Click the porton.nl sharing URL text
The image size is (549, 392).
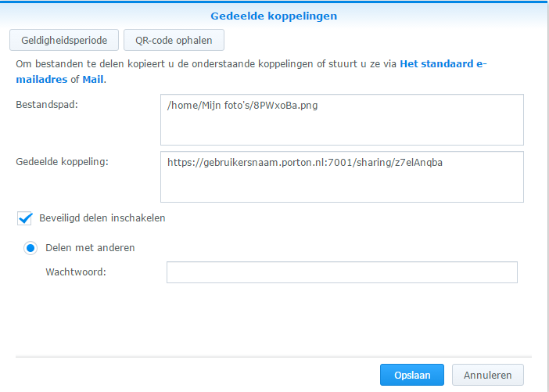pos(305,163)
